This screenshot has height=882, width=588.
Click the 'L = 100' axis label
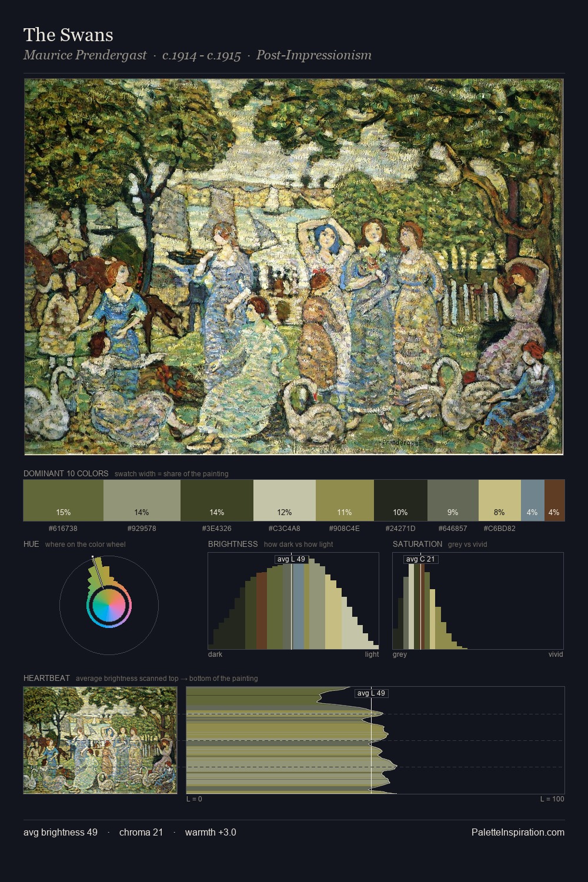pyautogui.click(x=552, y=799)
